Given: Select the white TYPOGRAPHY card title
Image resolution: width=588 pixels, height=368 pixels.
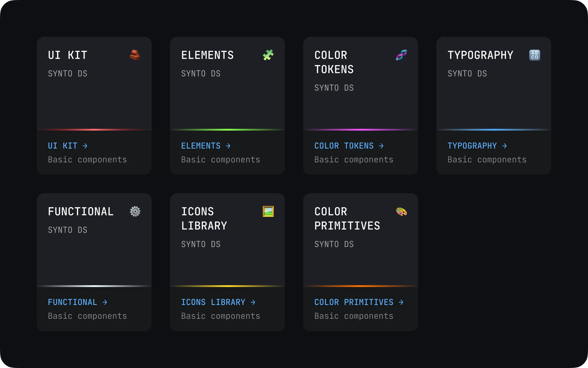Looking at the screenshot, I should pos(481,55).
